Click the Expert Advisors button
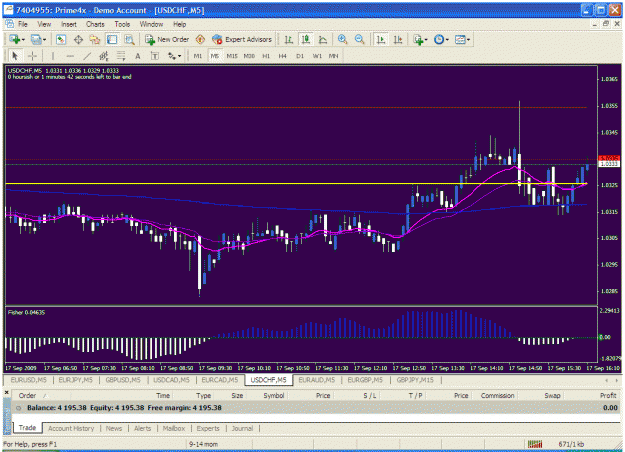The height and width of the screenshot is (452, 625). 242,39
